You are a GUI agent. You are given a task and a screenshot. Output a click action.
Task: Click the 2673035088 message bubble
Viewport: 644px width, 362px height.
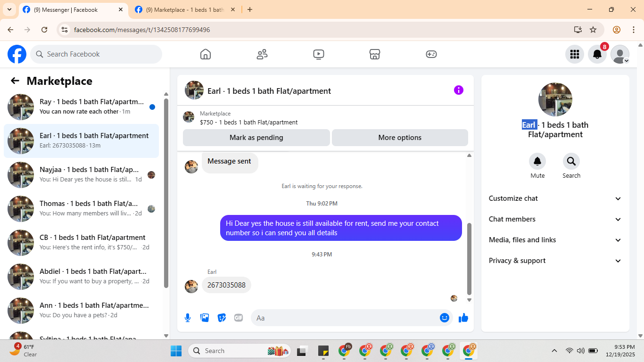(x=226, y=285)
